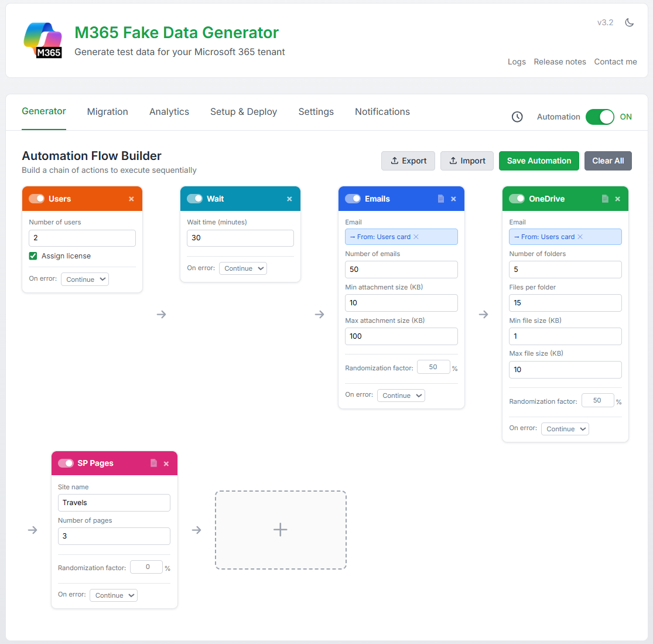Disable the Wait card toggle
The image size is (653, 644).
click(x=194, y=199)
